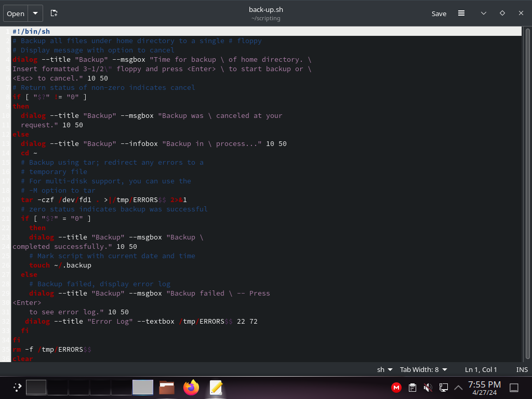Save the back-up.sh file
Image resolution: width=532 pixels, height=399 pixels.
[x=438, y=14]
